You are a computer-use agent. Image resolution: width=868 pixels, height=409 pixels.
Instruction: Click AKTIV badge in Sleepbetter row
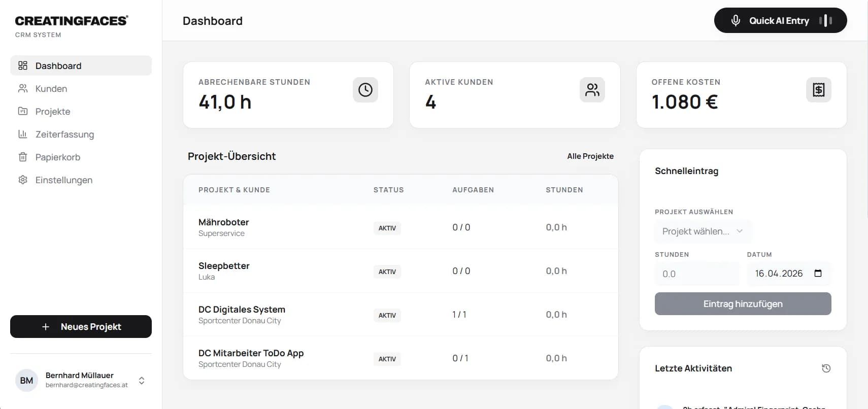[387, 271]
